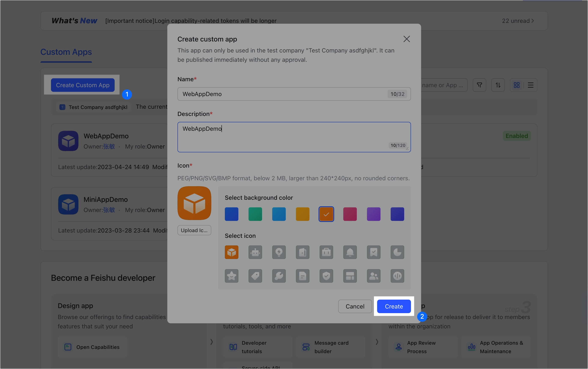Screen dimensions: 588x369
Task: Pick the building app icon
Action: [302, 252]
